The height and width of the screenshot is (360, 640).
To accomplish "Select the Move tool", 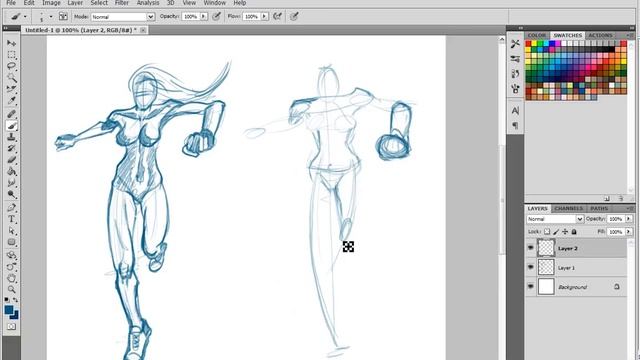I will point(11,43).
